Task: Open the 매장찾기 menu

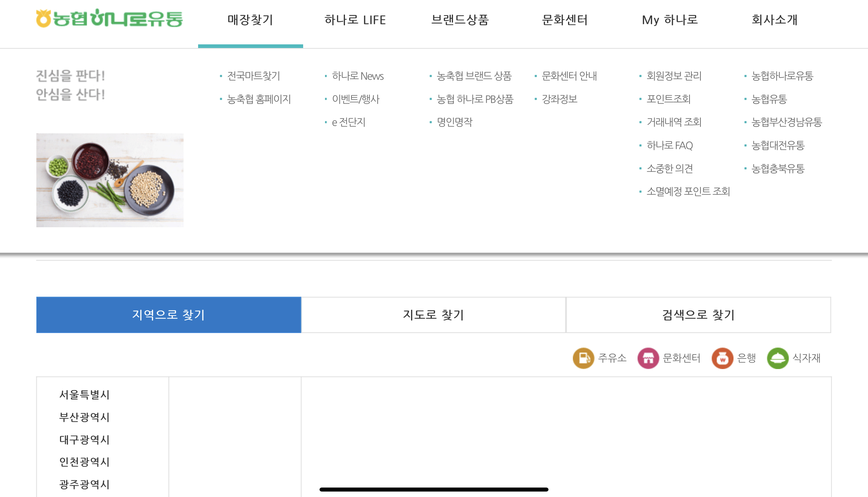Action: 250,20
